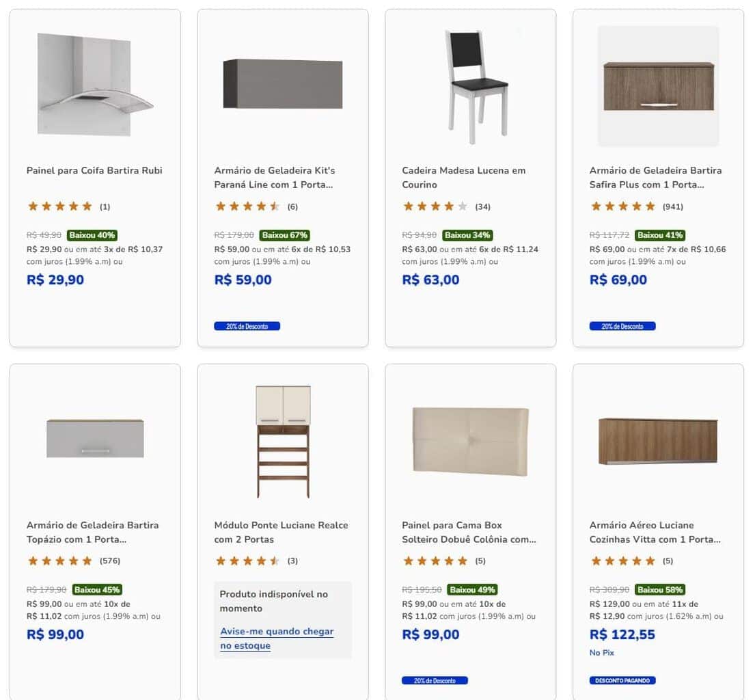The image size is (755, 700).
Task: Open the Armário de Geladeira Bartira Safira Plus title
Action: [655, 178]
